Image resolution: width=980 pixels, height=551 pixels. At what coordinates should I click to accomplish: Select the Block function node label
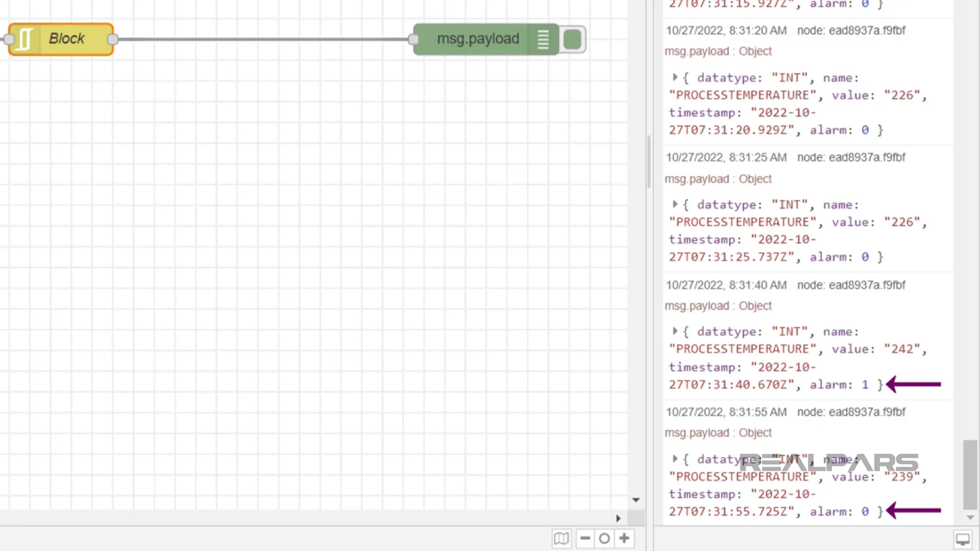[66, 39]
